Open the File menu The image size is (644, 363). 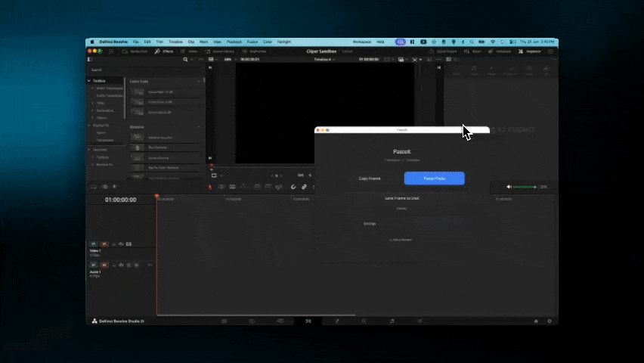tap(135, 42)
